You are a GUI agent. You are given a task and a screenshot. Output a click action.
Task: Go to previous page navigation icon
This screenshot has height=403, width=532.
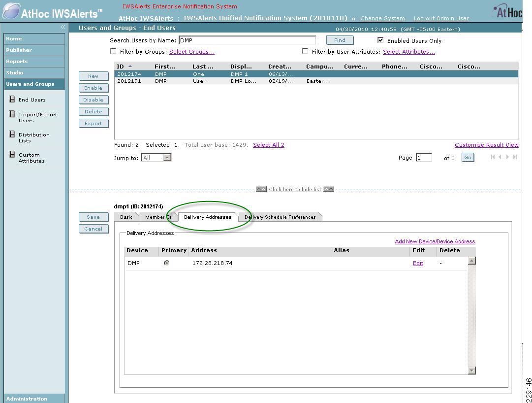click(x=500, y=157)
